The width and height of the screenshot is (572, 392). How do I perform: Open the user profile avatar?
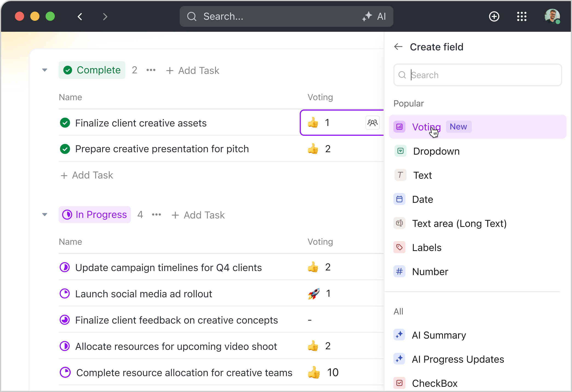point(552,16)
